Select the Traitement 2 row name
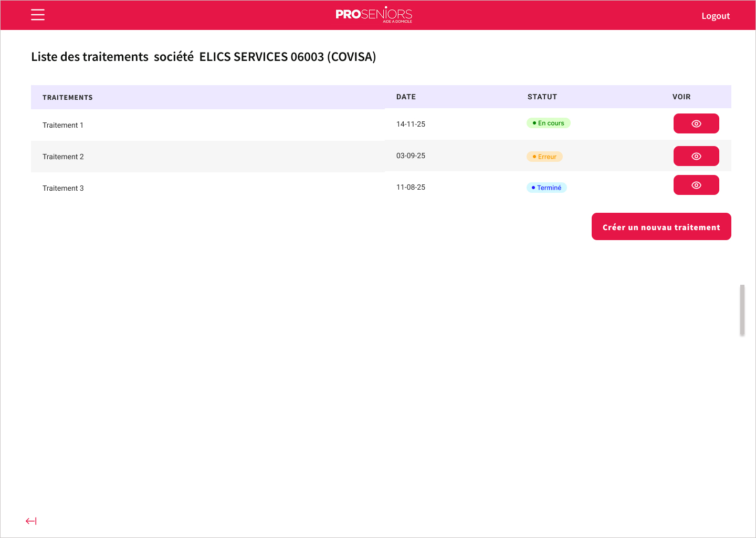The height and width of the screenshot is (538, 756). [x=63, y=157]
